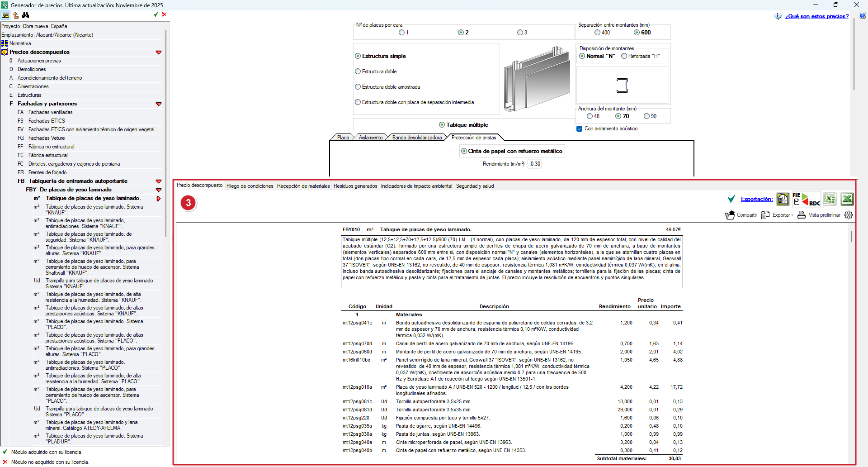Click the left tree panel scrollbar
This screenshot has width=868, height=467.
(x=166, y=133)
